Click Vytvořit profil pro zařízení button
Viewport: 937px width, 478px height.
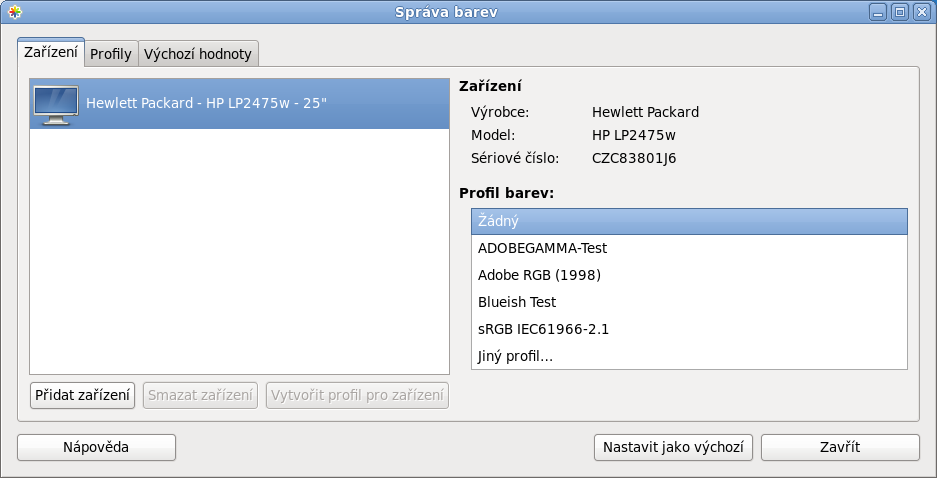pos(357,396)
